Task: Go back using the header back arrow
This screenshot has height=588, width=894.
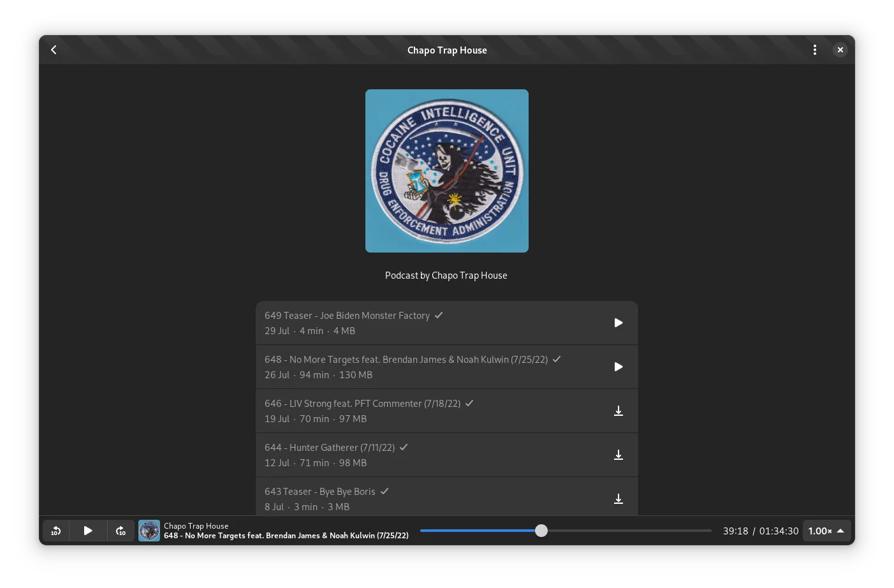Action: click(x=54, y=50)
